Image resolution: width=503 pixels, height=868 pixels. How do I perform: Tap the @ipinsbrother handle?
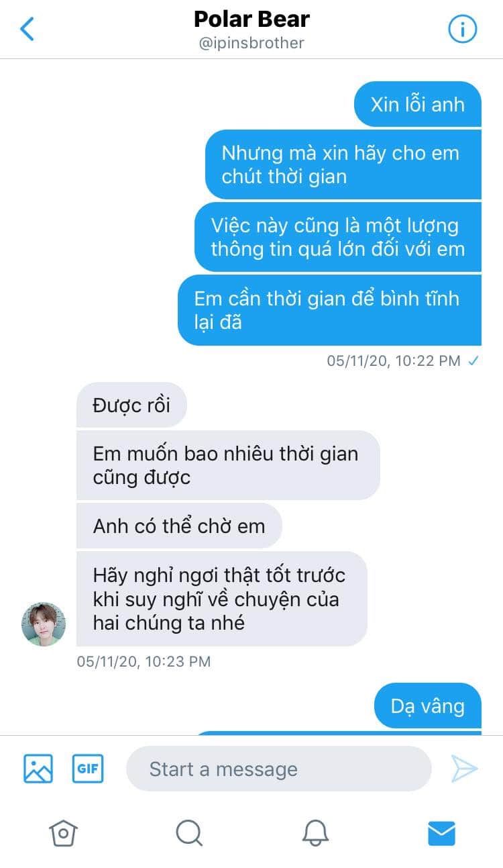251,43
